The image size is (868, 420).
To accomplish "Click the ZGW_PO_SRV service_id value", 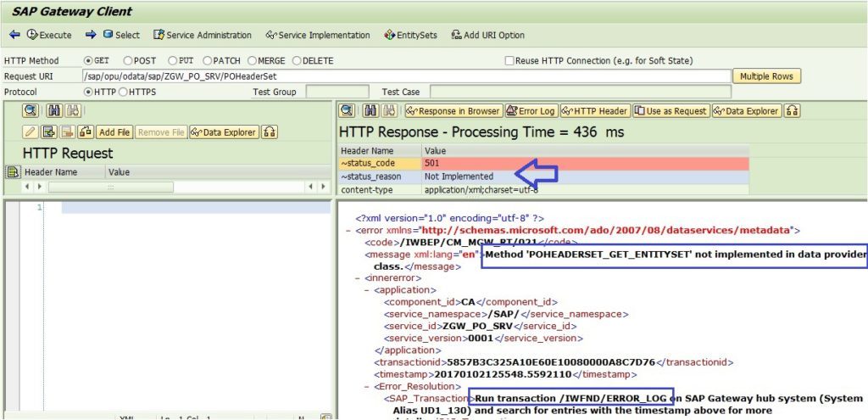I will (476, 326).
